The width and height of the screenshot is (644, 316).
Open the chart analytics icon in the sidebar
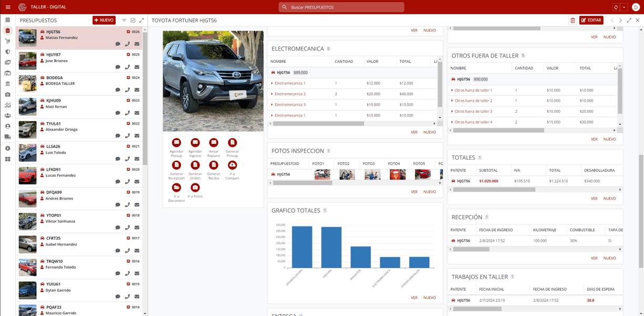(x=8, y=105)
